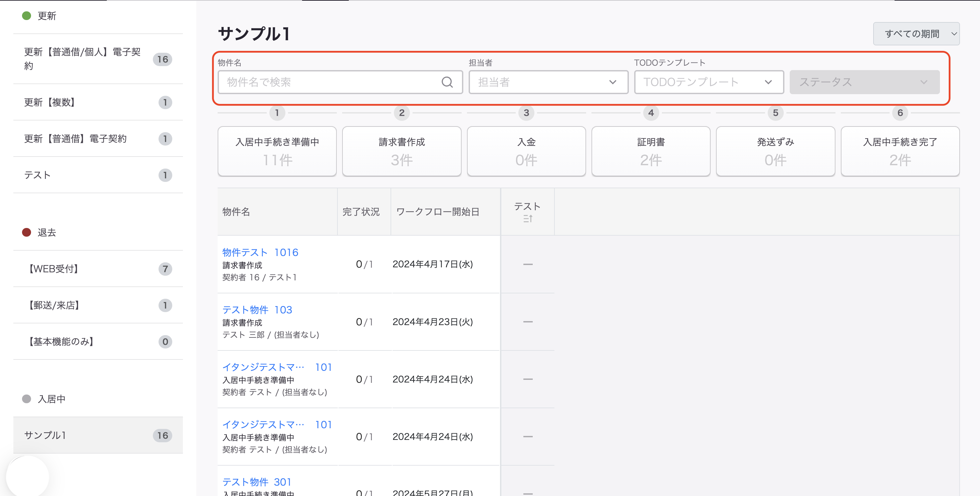
Task: Click 契約者 16 / テスト1 text
Action: 259,277
